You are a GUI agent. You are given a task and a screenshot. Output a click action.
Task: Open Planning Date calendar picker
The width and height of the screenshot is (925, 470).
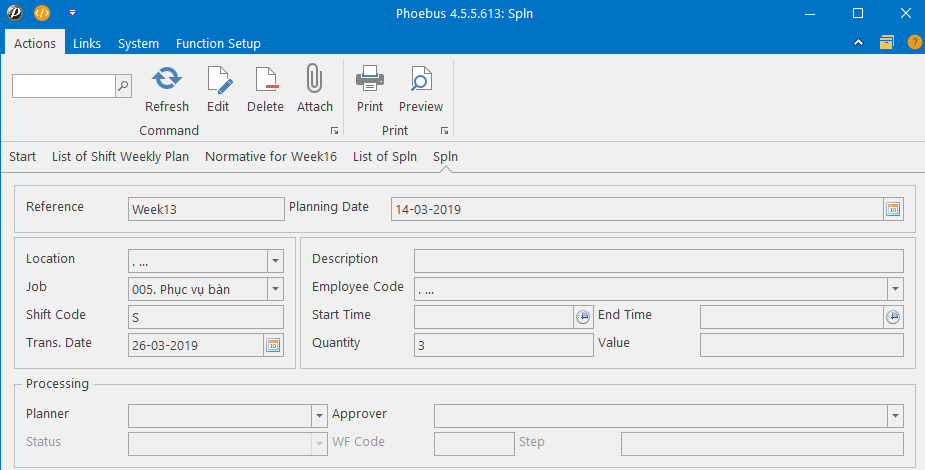pyautogui.click(x=893, y=209)
